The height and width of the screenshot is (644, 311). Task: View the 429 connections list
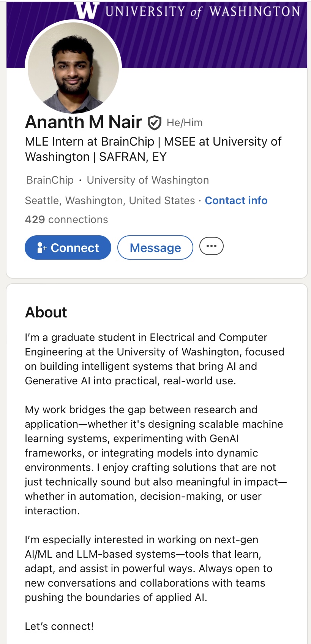point(66,219)
